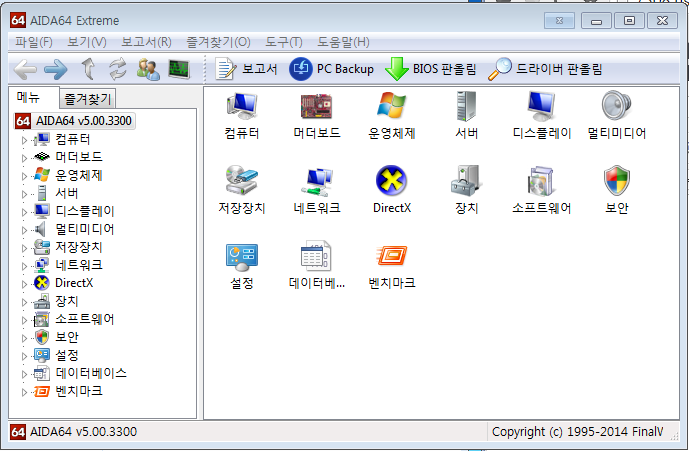Click the users icon in toolbar
This screenshot has height=451, width=689.
[x=148, y=69]
